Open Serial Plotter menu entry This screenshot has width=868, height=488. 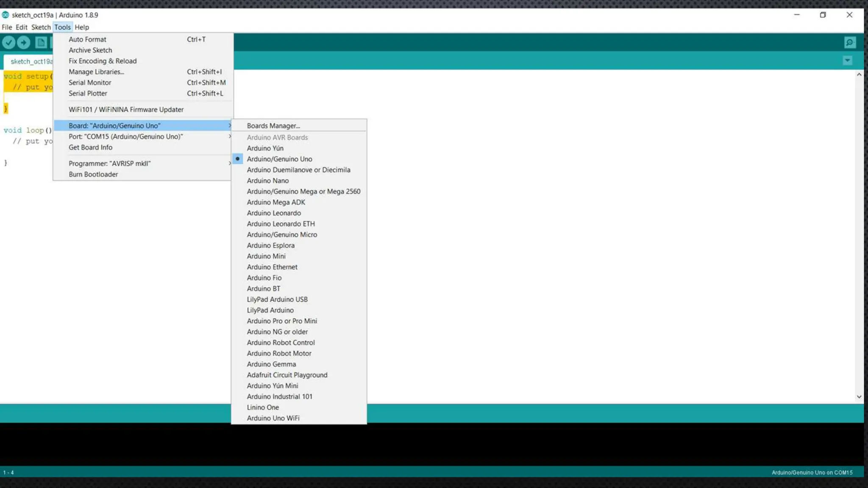tap(143, 93)
